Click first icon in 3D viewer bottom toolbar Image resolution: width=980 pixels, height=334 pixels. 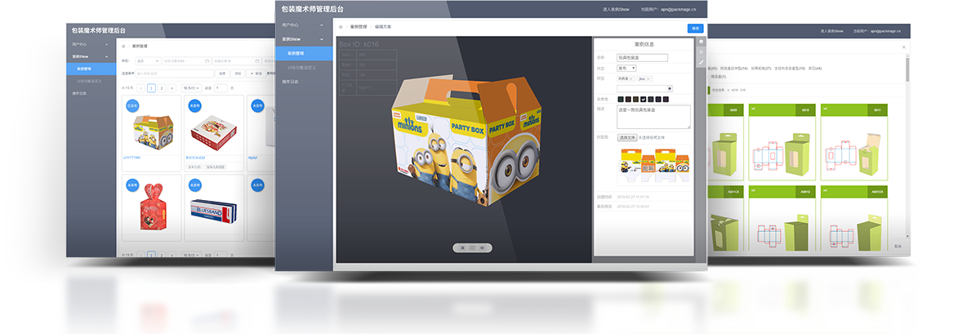click(462, 247)
